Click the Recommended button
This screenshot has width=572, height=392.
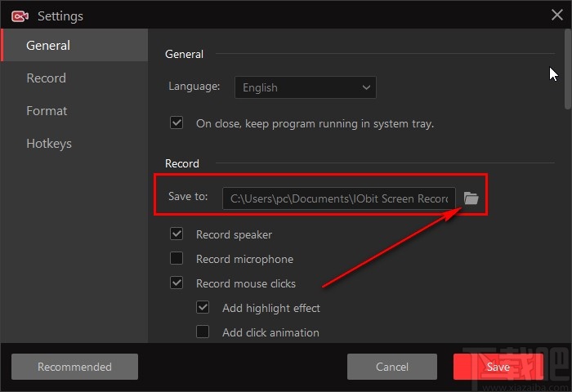coord(74,367)
